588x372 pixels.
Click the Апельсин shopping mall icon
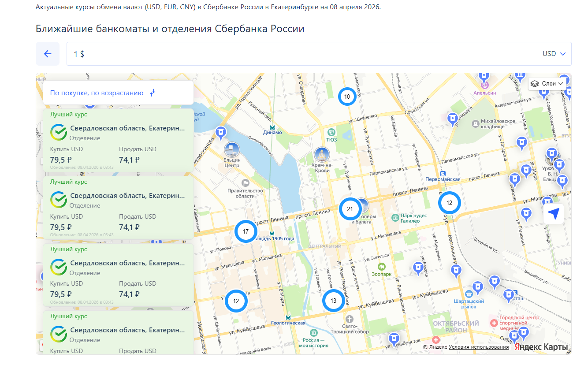click(x=485, y=85)
